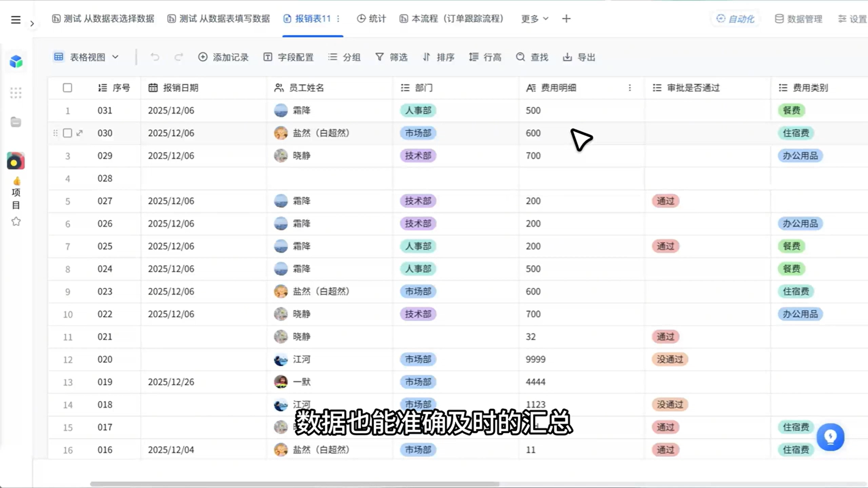Click the 没通过 tag in row 020

(670, 359)
